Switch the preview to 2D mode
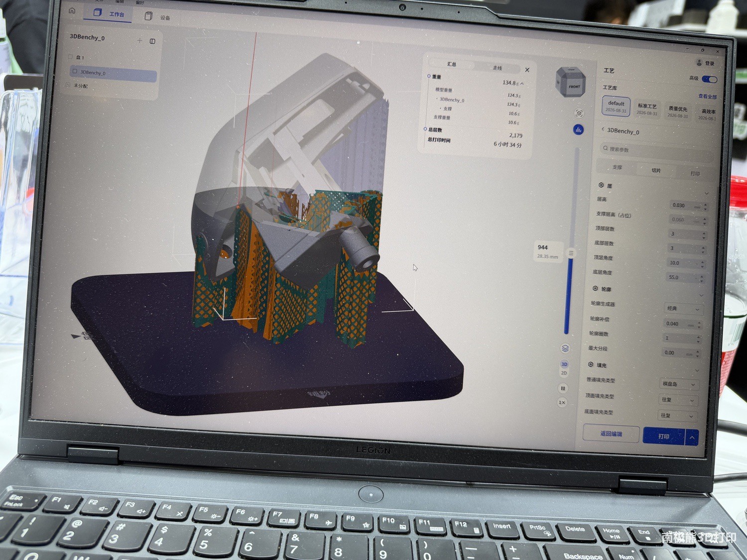 (x=564, y=373)
